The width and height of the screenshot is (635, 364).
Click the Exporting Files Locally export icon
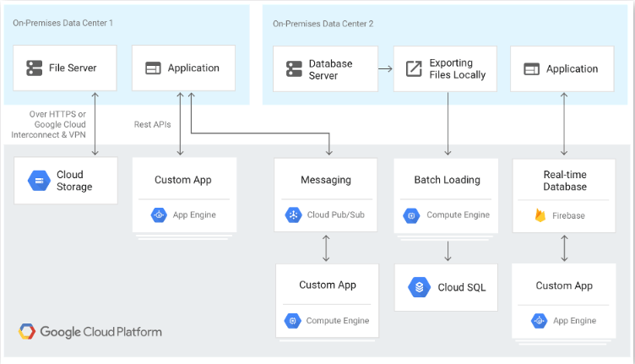414,69
